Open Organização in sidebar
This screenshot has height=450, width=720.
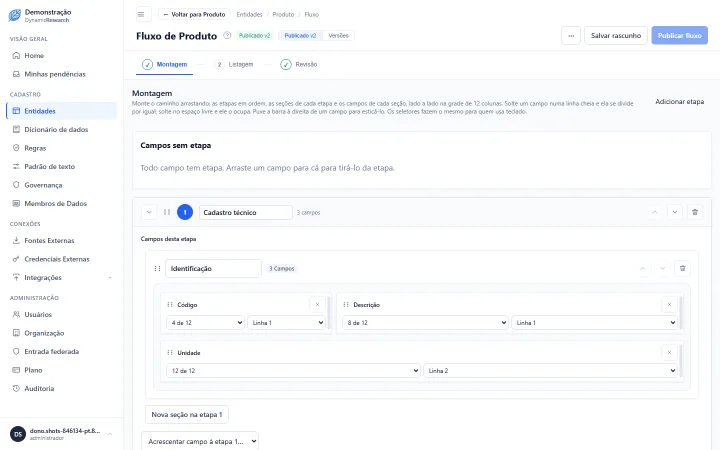tap(62, 333)
